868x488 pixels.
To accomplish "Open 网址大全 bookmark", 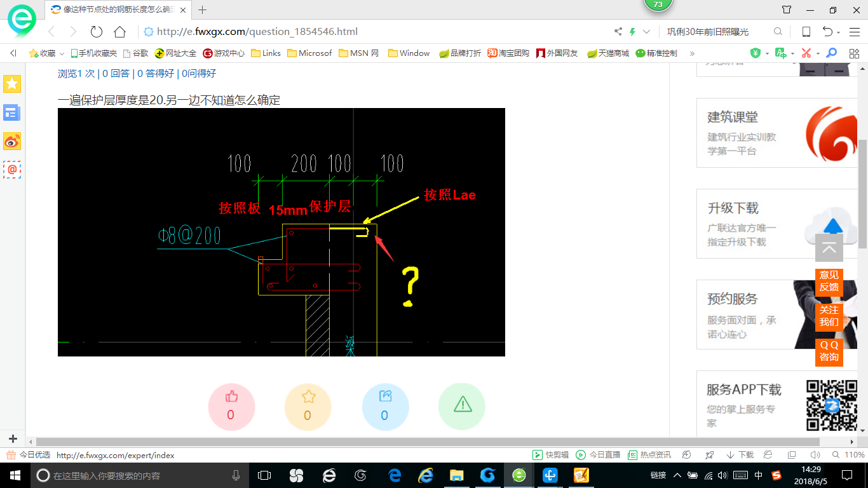I will pos(176,53).
